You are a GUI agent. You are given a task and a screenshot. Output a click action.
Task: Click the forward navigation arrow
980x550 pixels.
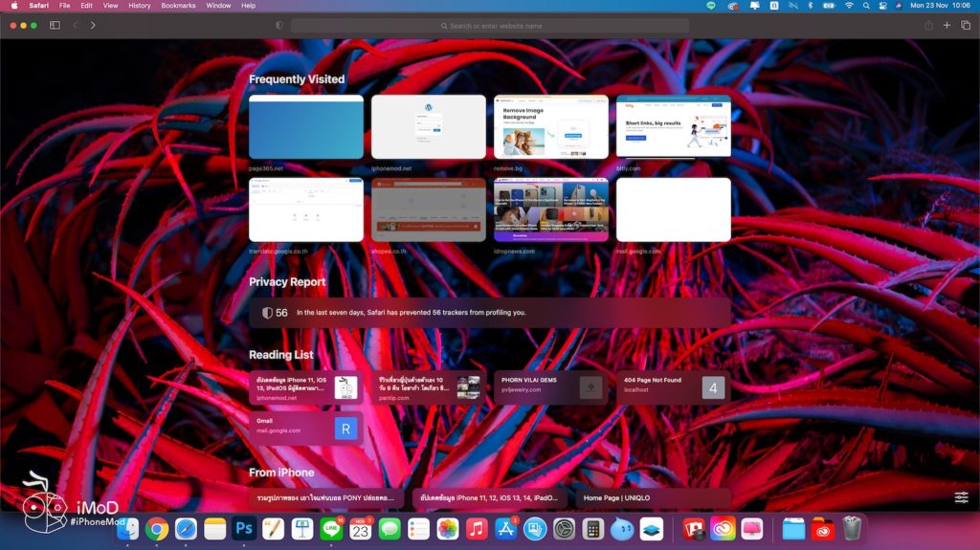[x=93, y=25]
